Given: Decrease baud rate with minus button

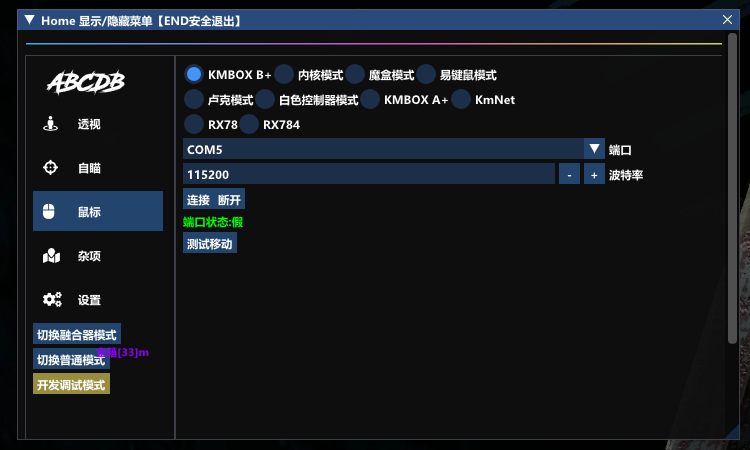Looking at the screenshot, I should click(x=568, y=174).
